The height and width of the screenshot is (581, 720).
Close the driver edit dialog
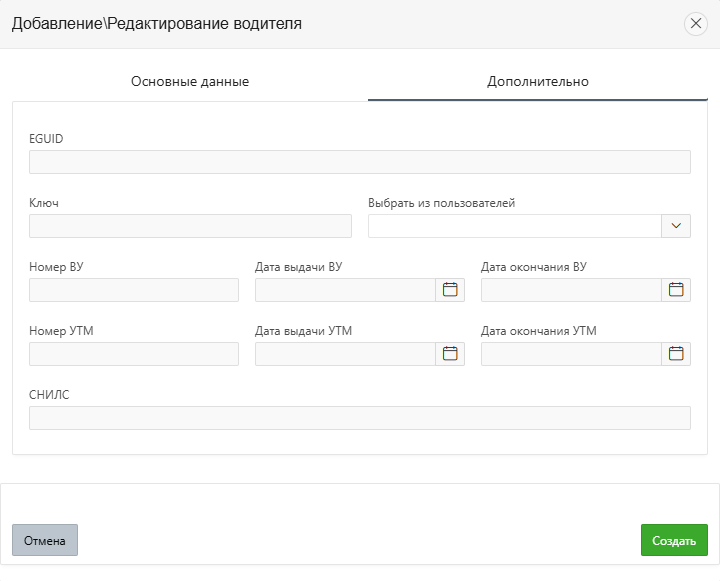[x=695, y=24]
